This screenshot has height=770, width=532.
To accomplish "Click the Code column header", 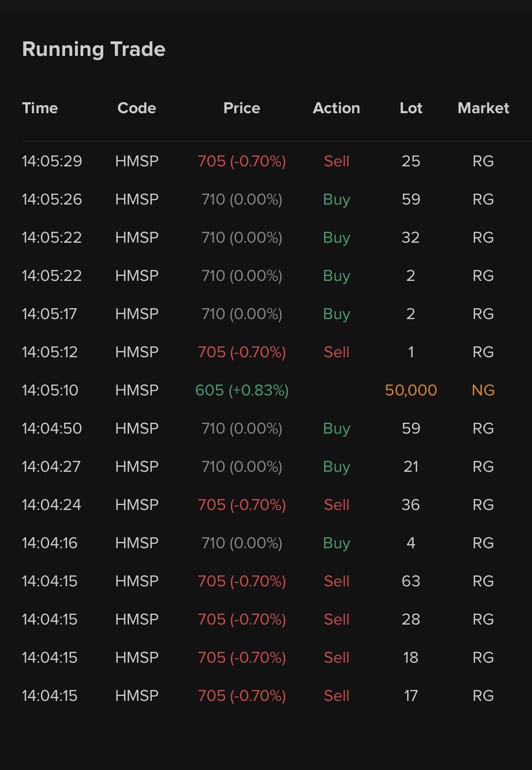I will [136, 108].
